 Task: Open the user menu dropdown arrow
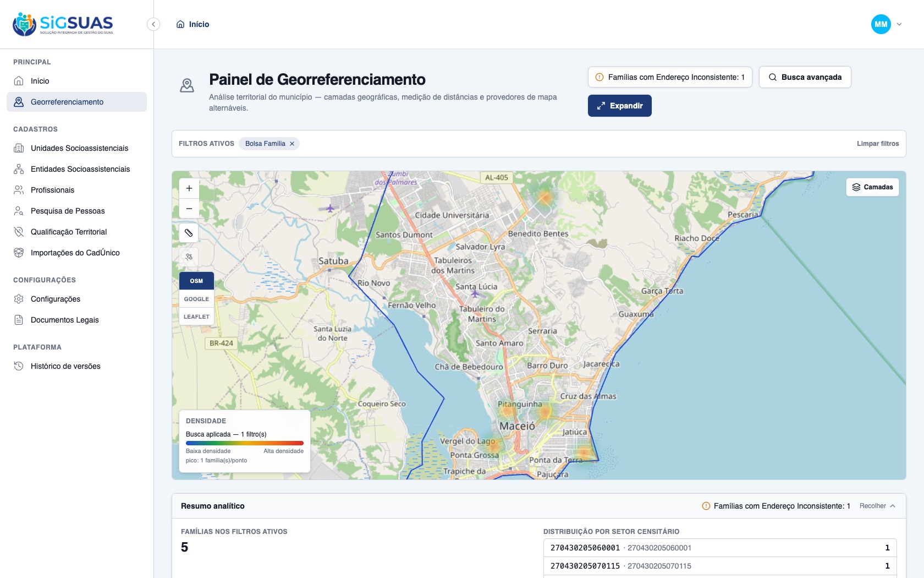899,24
